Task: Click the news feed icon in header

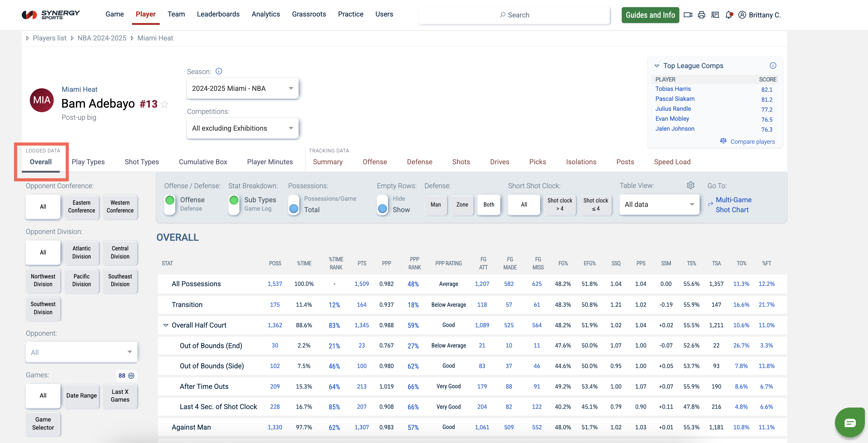Action: (715, 15)
